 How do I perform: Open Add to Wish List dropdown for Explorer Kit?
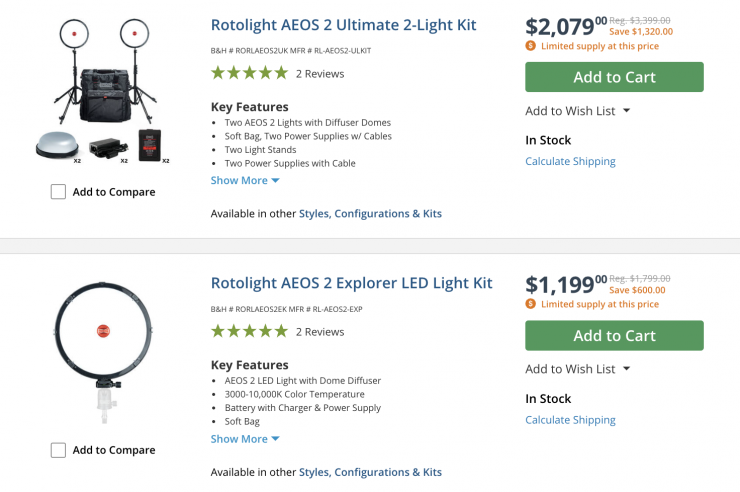[578, 369]
